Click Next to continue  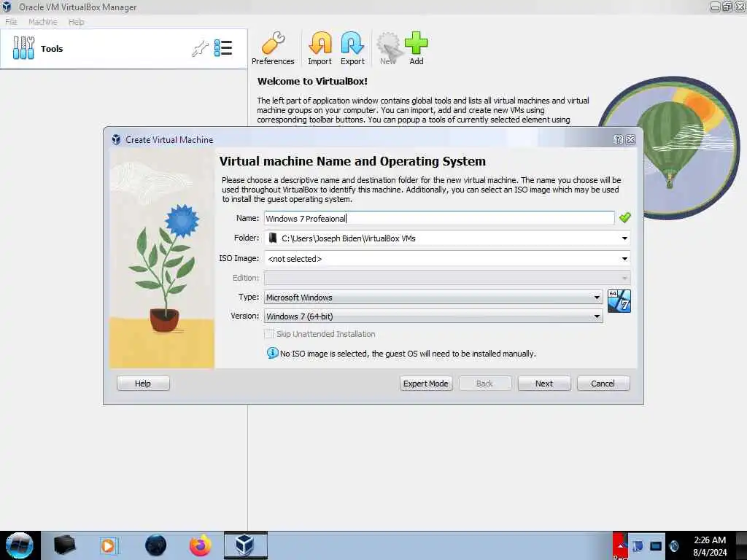pyautogui.click(x=544, y=384)
